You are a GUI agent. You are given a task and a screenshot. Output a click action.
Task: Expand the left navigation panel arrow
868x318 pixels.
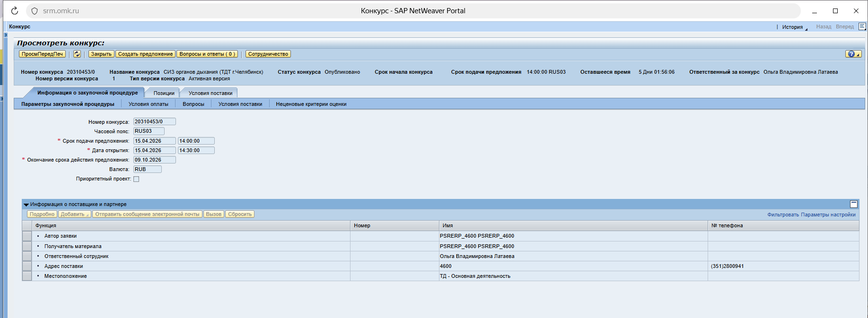6,34
